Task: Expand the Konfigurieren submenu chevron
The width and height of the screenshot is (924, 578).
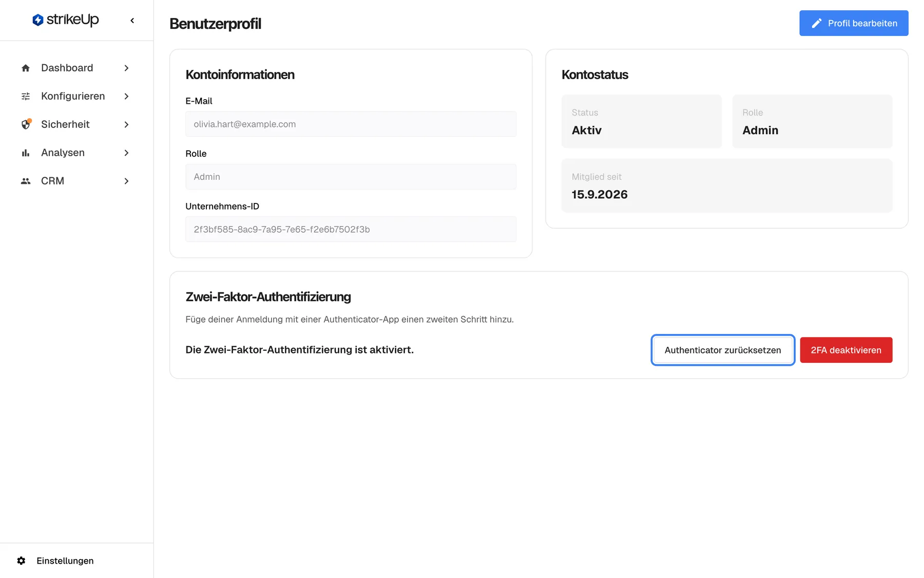Action: [126, 96]
